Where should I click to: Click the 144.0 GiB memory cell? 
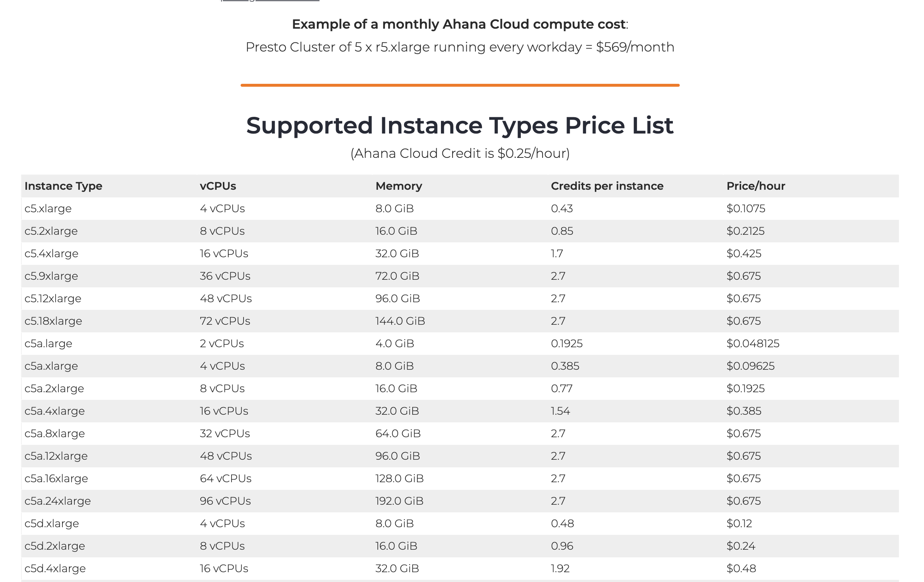400,321
